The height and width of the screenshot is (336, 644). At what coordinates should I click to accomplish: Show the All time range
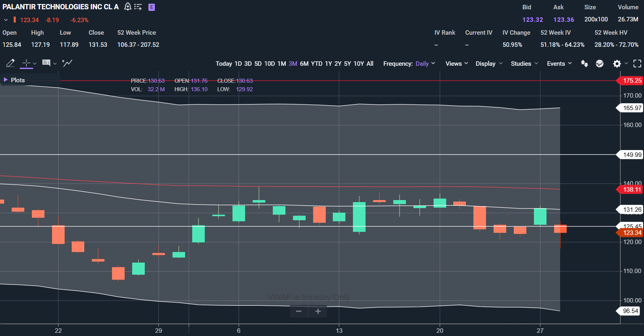coord(370,64)
